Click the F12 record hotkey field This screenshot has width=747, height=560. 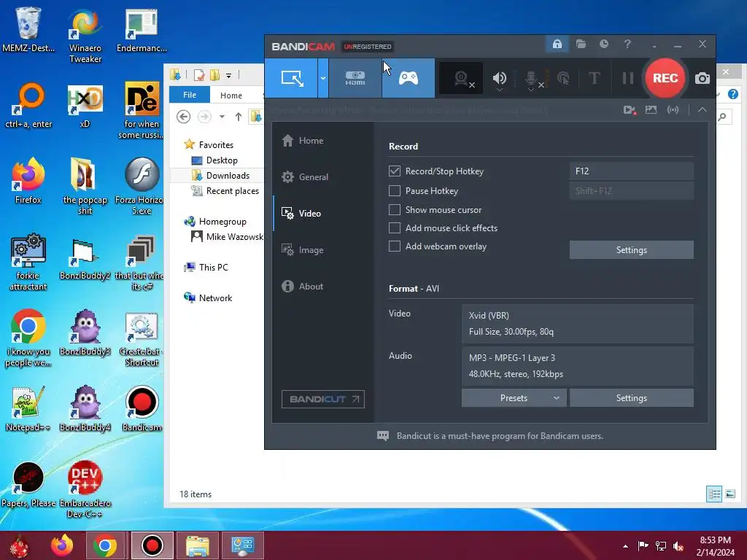tap(631, 171)
